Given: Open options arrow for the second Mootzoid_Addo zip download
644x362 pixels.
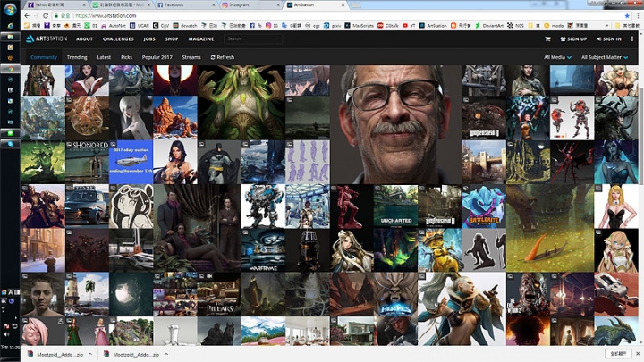Looking at the screenshot, I should point(166,354).
